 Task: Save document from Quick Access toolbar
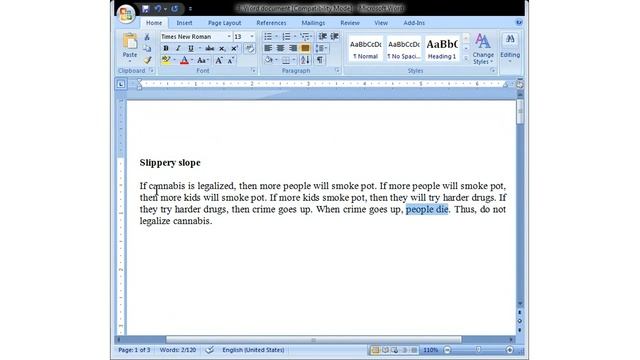(x=145, y=9)
